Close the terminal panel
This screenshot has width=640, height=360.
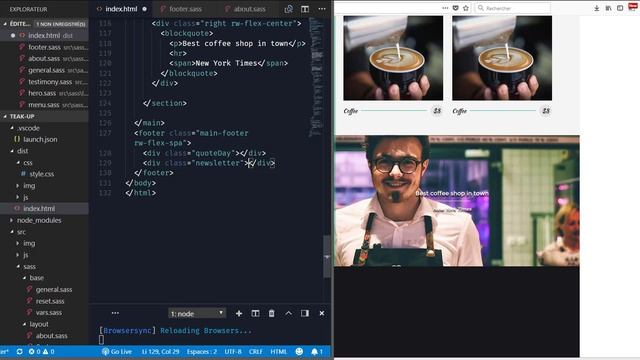(x=322, y=313)
